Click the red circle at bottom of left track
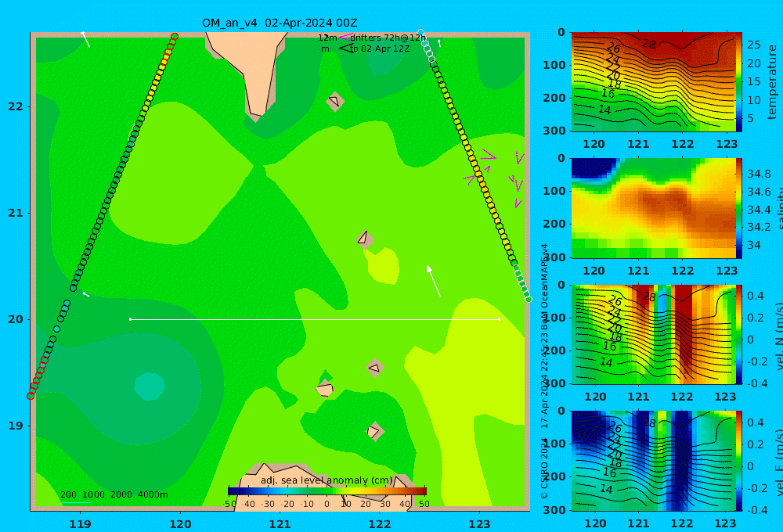Image resolution: width=783 pixels, height=532 pixels. click(x=31, y=396)
